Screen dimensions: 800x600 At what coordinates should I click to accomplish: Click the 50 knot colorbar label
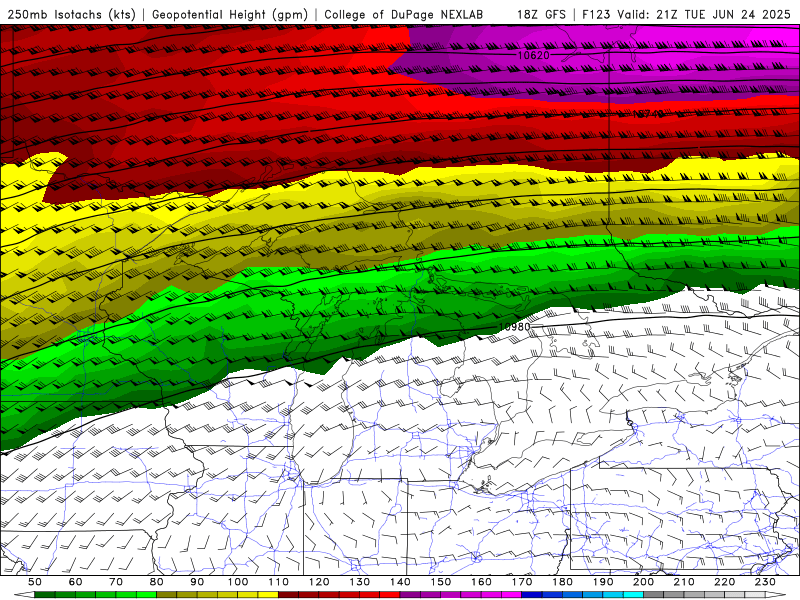35,582
